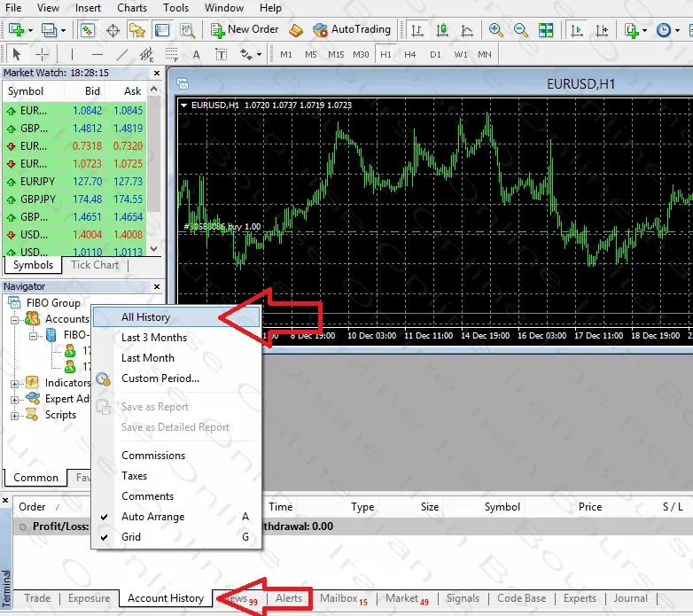Collapse the Accounts tree node
Screen dimensions: 693x616
(x=15, y=319)
